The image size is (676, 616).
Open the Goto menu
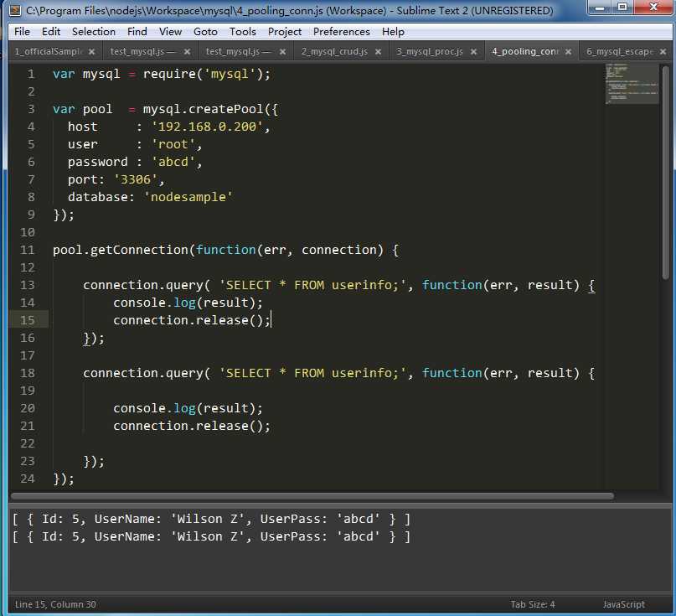[x=205, y=32]
